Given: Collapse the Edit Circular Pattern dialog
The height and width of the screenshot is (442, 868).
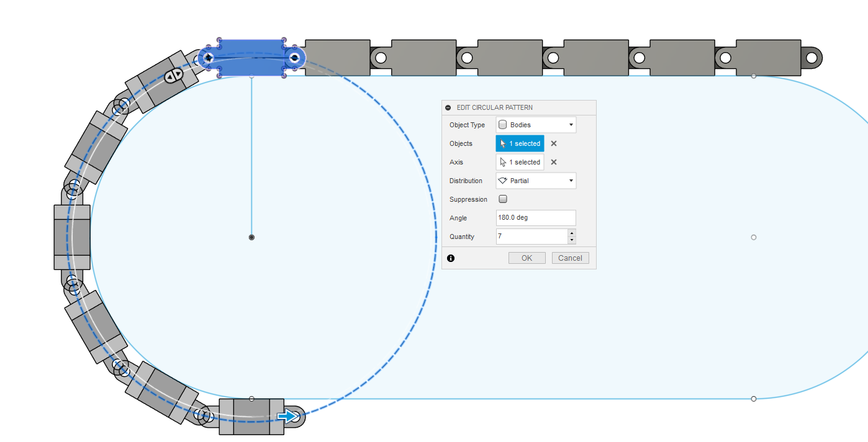Looking at the screenshot, I should click(448, 107).
